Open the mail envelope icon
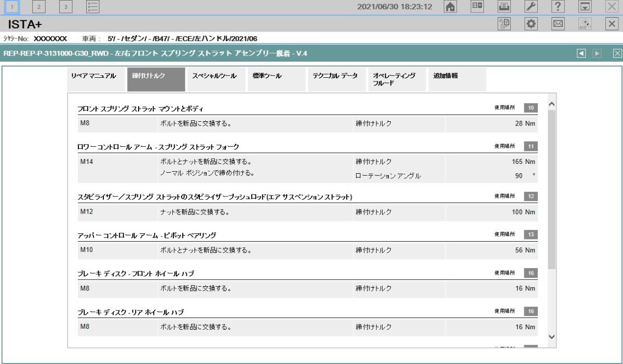 pyautogui.click(x=559, y=24)
